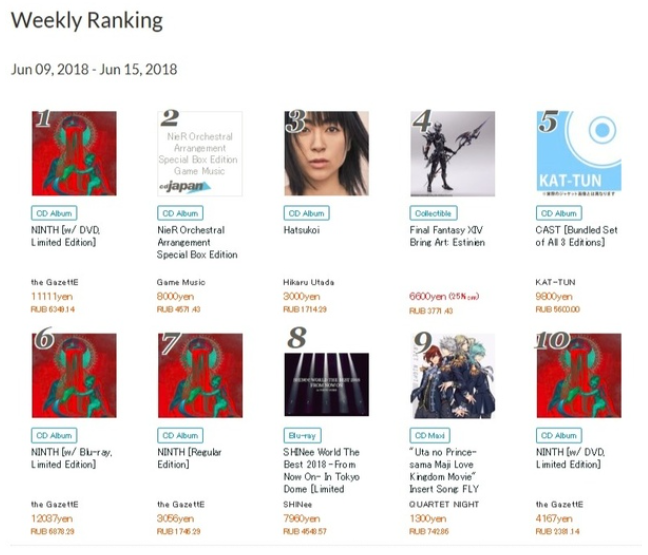Click the Blu-ray tag under rank 8
This screenshot has height=555, width=648.
(x=302, y=436)
